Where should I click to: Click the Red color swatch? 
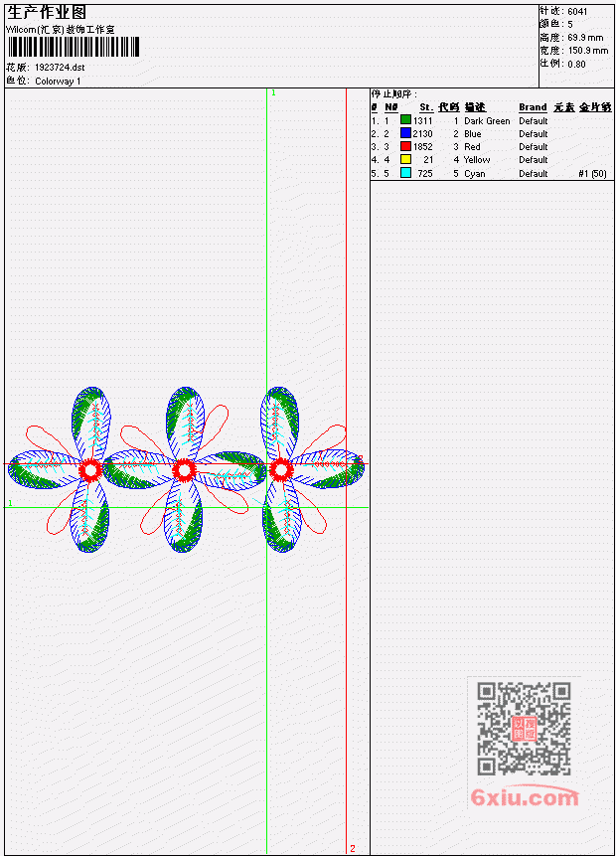point(405,146)
